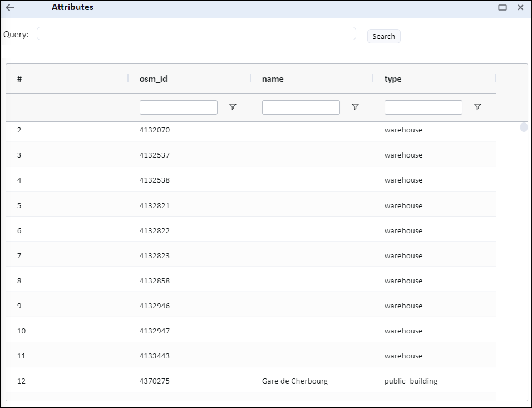Viewport: 532px width, 408px height.
Task: Click the vertical scrollbar thumb
Action: coord(524,127)
